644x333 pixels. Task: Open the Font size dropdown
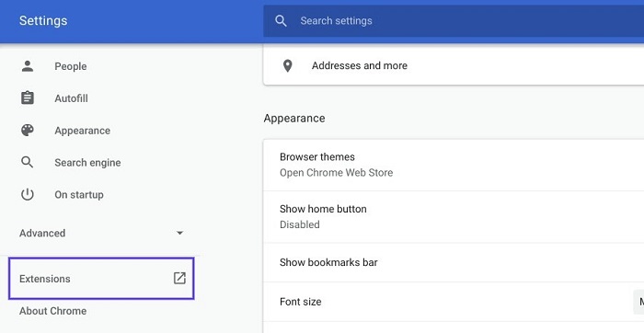pyautogui.click(x=638, y=302)
